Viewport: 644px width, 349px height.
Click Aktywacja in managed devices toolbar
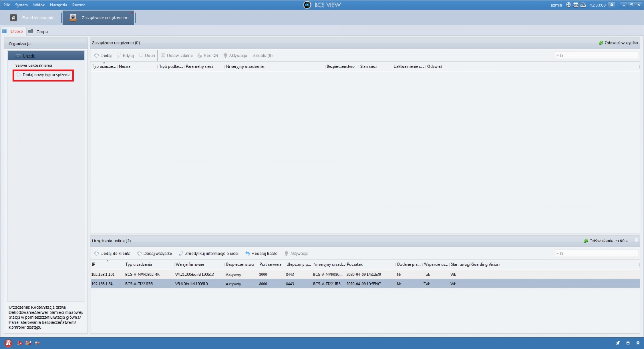pos(235,56)
